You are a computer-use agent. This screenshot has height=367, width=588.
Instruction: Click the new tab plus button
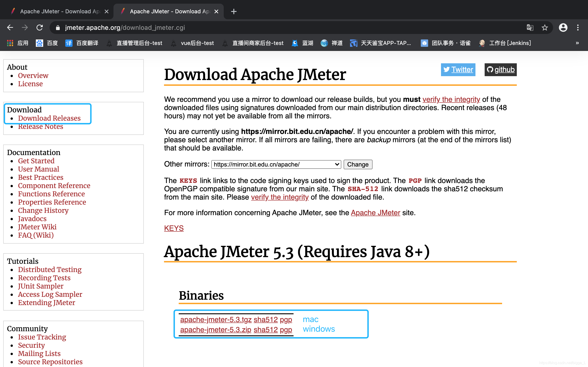[x=232, y=11]
